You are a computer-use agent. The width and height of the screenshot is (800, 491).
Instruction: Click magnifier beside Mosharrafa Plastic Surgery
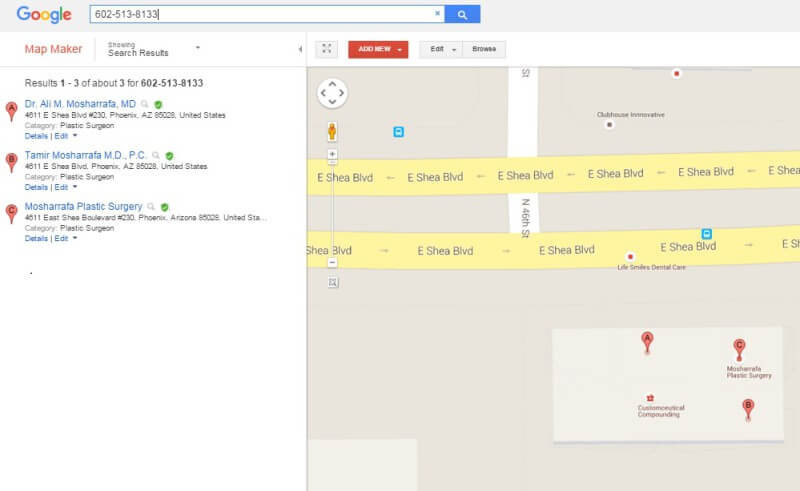(151, 206)
